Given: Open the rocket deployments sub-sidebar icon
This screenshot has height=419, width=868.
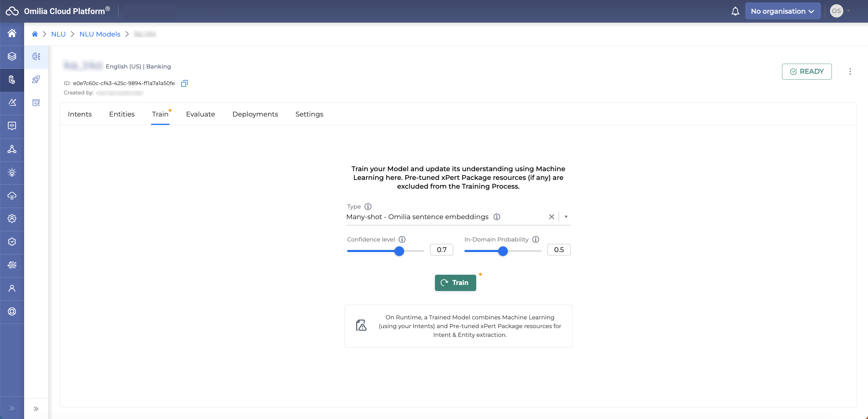Looking at the screenshot, I should 36,80.
